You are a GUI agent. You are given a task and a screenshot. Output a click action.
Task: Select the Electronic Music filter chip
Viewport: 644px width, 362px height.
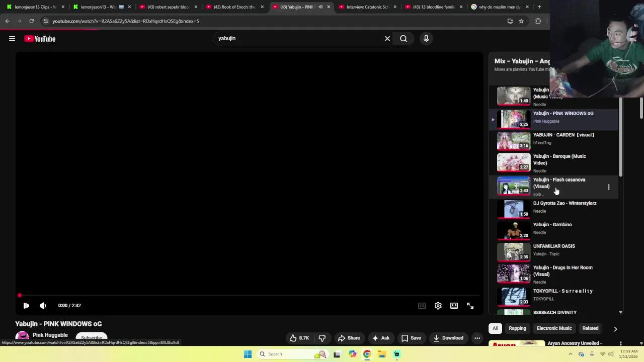click(x=554, y=328)
